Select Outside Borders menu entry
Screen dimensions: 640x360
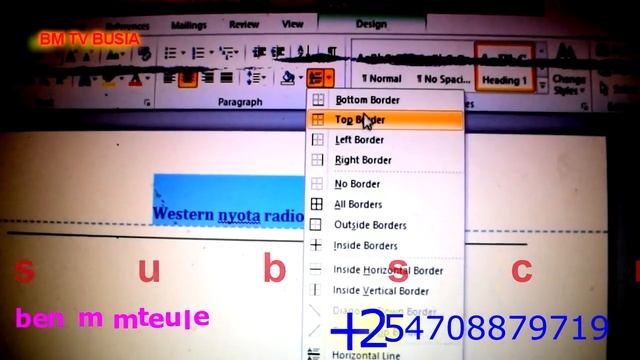(385, 225)
